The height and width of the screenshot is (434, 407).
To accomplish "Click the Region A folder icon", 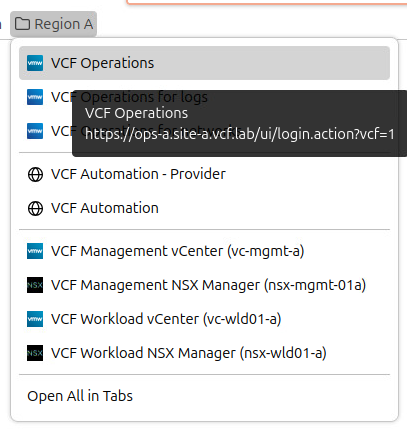I will click(22, 24).
